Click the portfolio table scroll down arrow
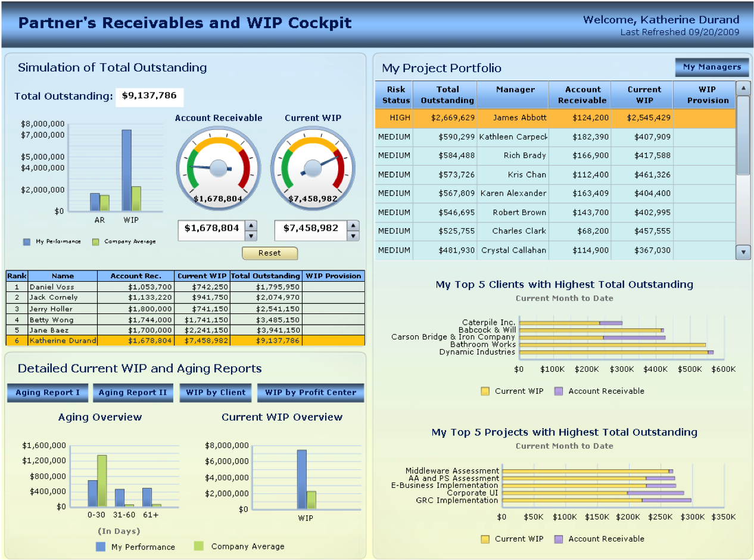This screenshot has width=754, height=560. point(743,252)
